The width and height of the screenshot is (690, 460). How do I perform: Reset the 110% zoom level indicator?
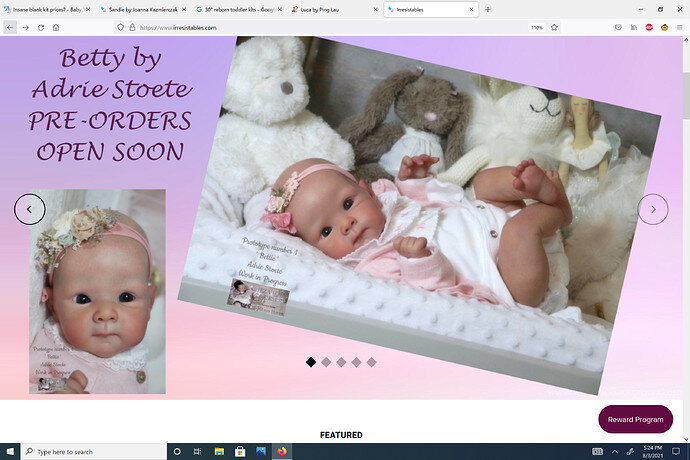(x=536, y=27)
